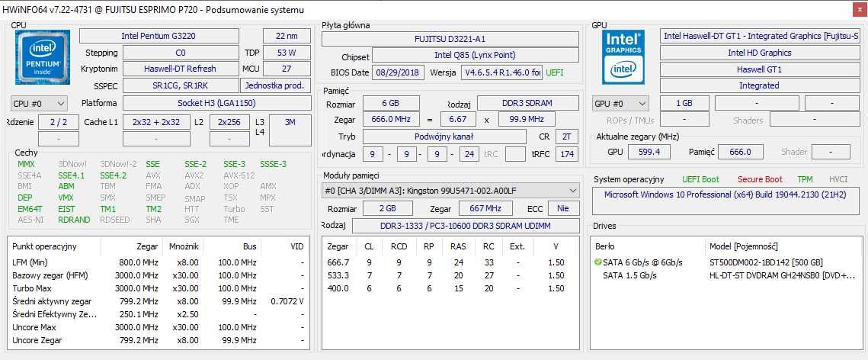Screen dimensions: 868x360
Task: Select the Bazowy zegar (HFM) row
Action: coord(159,275)
